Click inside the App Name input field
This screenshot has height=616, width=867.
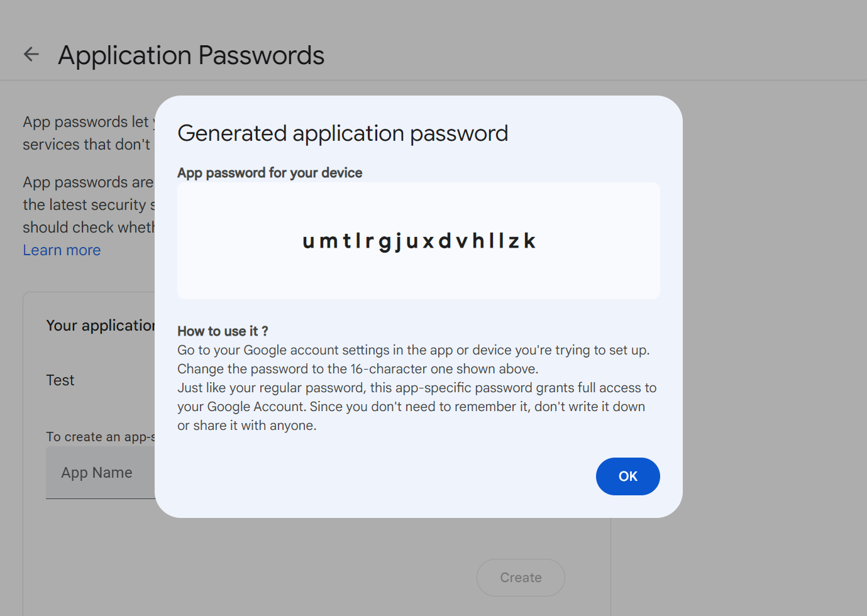[x=101, y=472]
